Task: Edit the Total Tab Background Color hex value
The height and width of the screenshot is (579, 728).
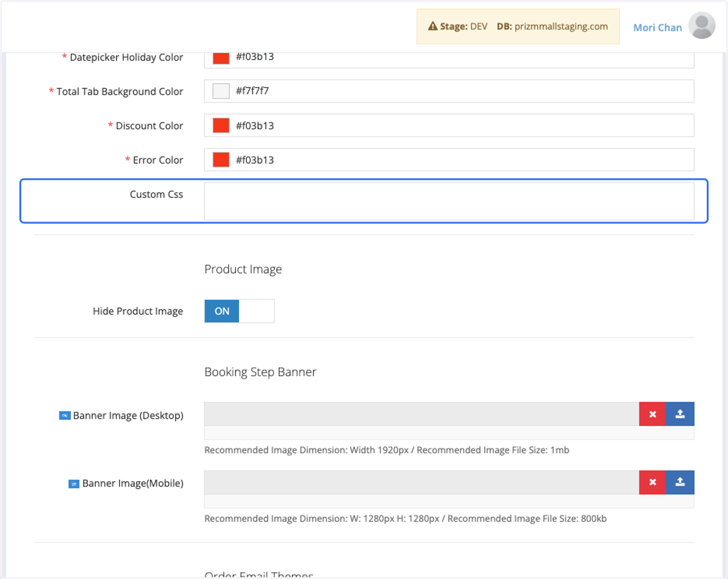Action: click(x=449, y=91)
